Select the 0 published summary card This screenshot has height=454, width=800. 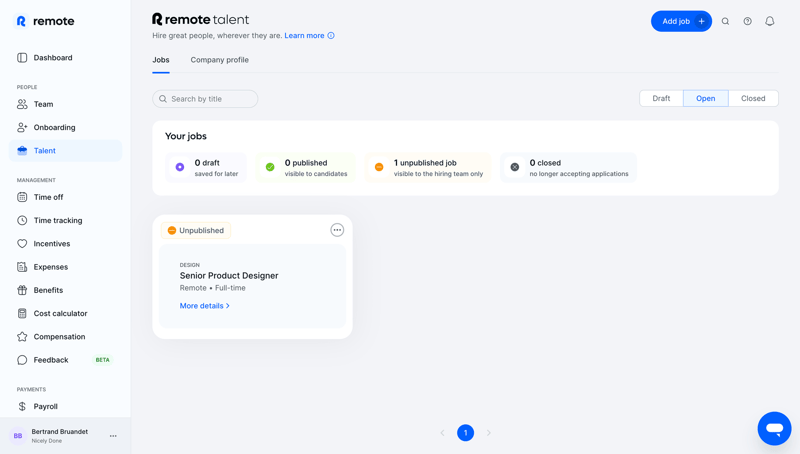click(x=306, y=167)
